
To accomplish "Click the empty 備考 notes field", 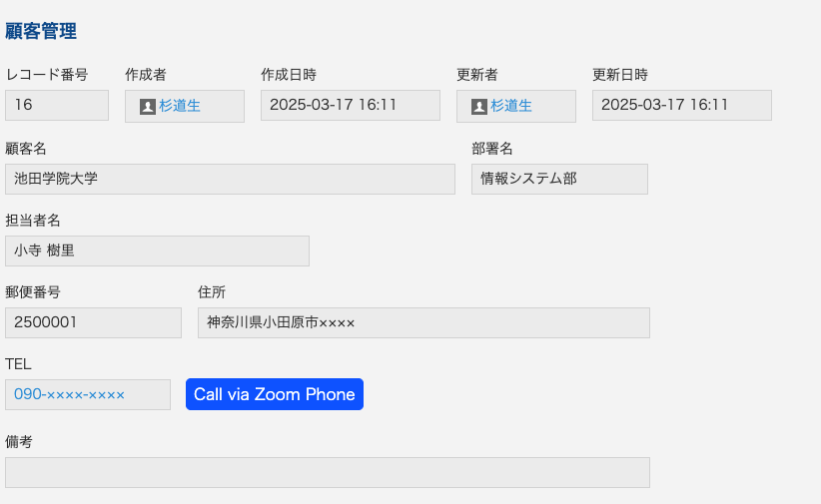I will click(328, 473).
